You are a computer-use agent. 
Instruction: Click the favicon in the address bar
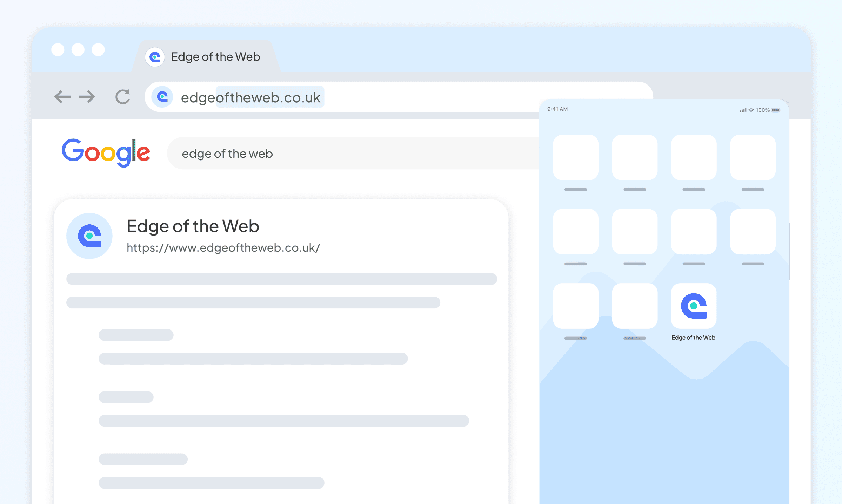162,97
